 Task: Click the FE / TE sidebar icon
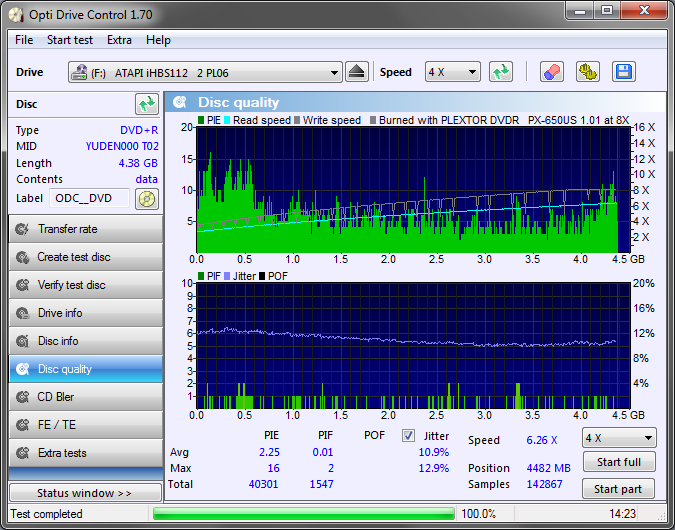[x=22, y=425]
